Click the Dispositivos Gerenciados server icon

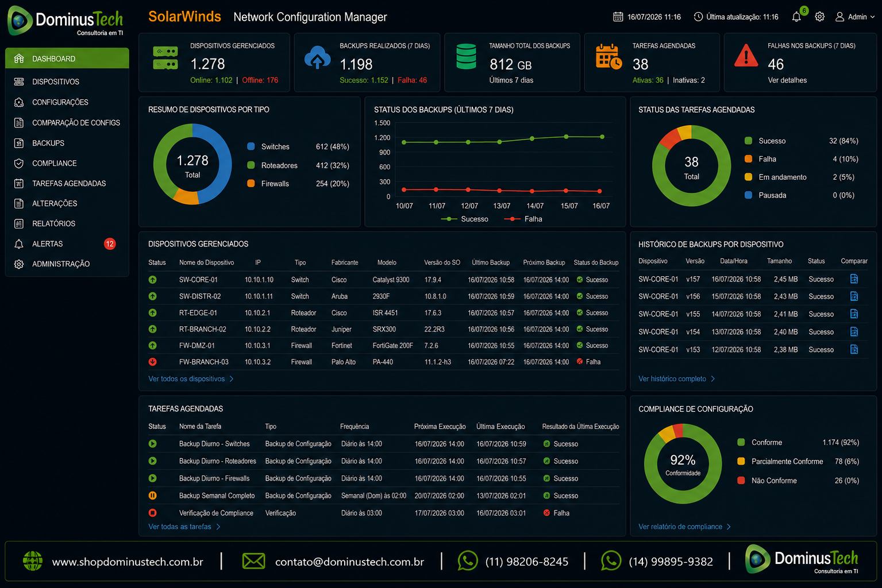(x=165, y=58)
